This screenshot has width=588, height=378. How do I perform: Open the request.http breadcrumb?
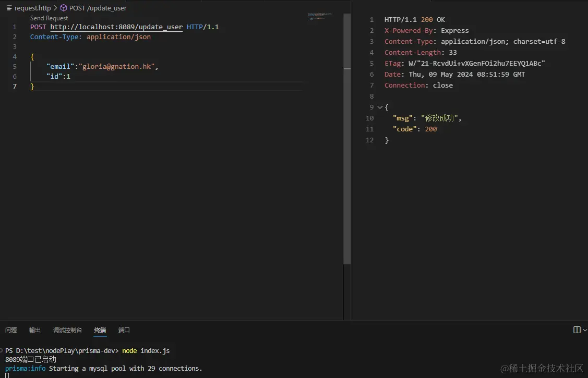pyautogui.click(x=32, y=8)
